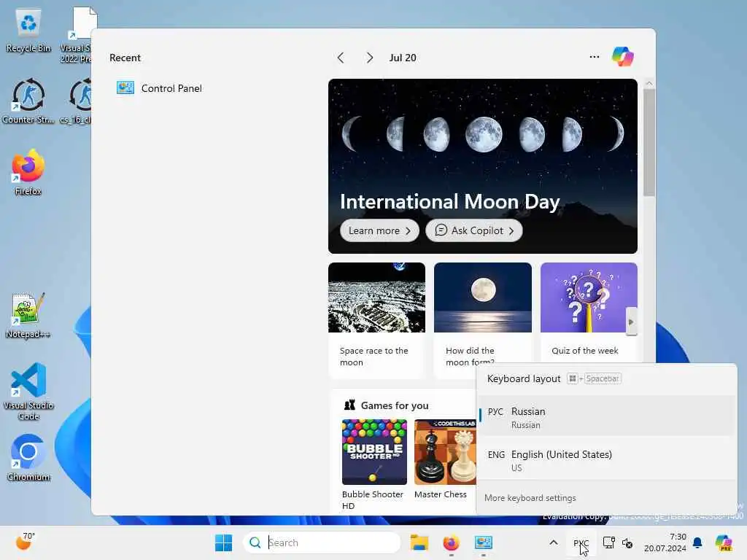This screenshot has width=747, height=560.
Task: Open Control Panel from the taskbar
Action: click(483, 542)
